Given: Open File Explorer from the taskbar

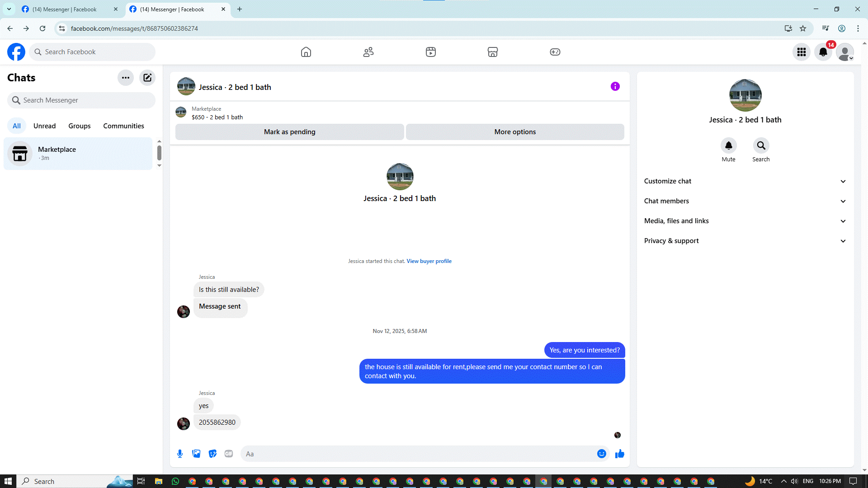Looking at the screenshot, I should [x=159, y=481].
